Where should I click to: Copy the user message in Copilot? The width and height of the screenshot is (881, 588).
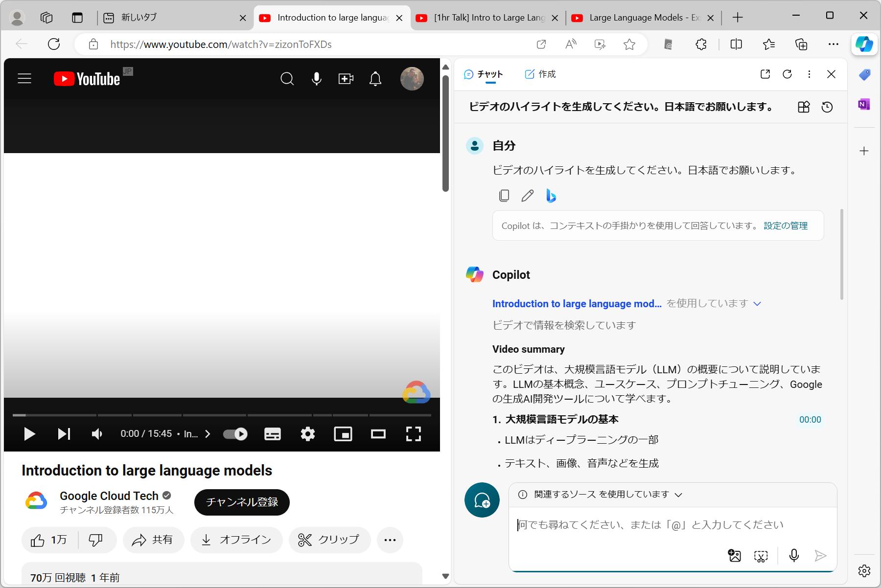point(504,196)
